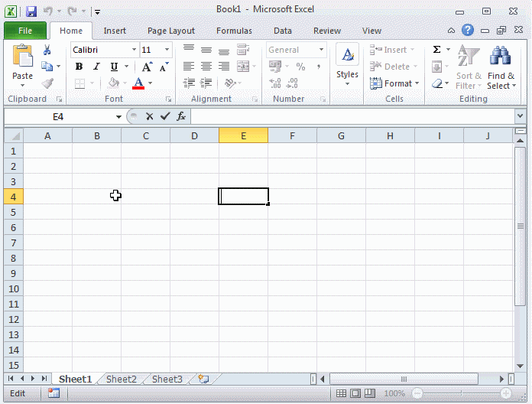Screen dimensions: 532x404
Task: Expand the font name Calibri dropdown
Action: click(x=134, y=50)
